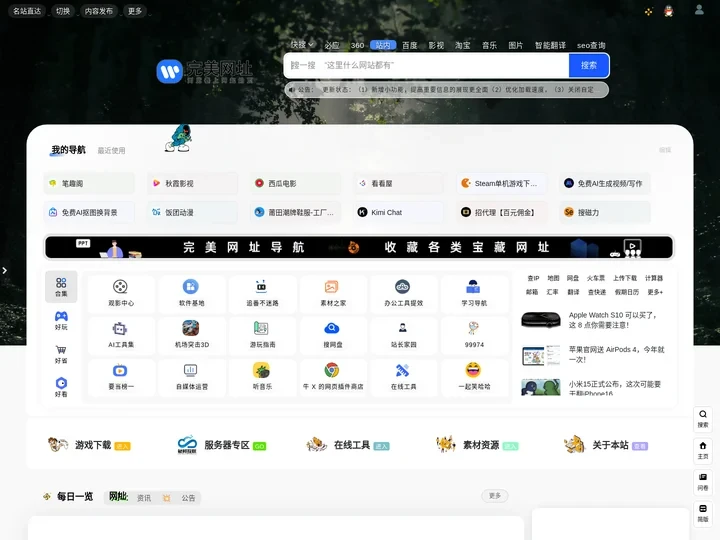Open the 饭团动漫 bookmark

(192, 212)
